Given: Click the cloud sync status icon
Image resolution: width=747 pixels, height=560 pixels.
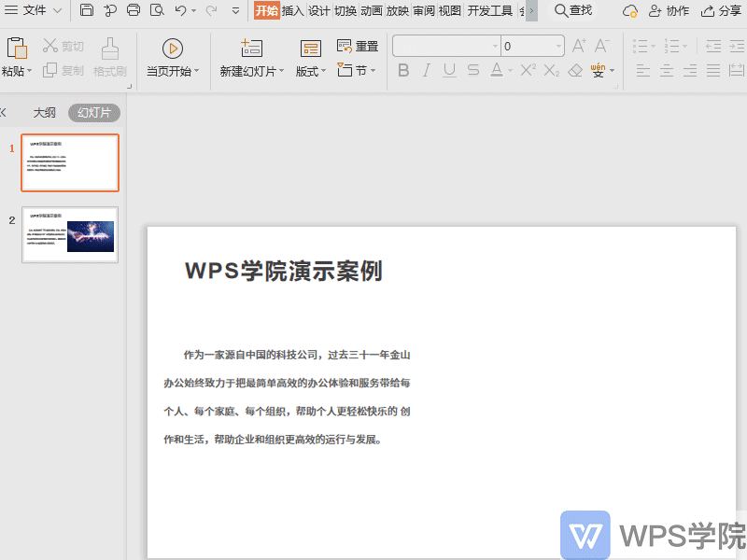Looking at the screenshot, I should 629,10.
